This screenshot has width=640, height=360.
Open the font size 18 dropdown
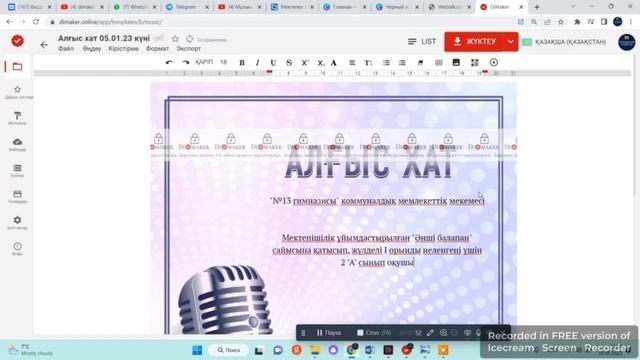(223, 62)
